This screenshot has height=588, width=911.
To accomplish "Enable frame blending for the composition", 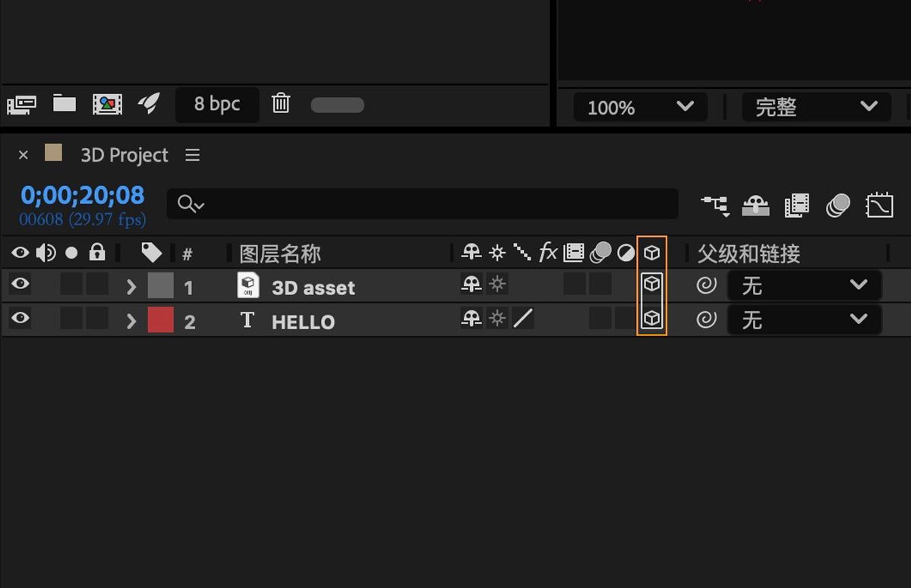I will [x=796, y=205].
